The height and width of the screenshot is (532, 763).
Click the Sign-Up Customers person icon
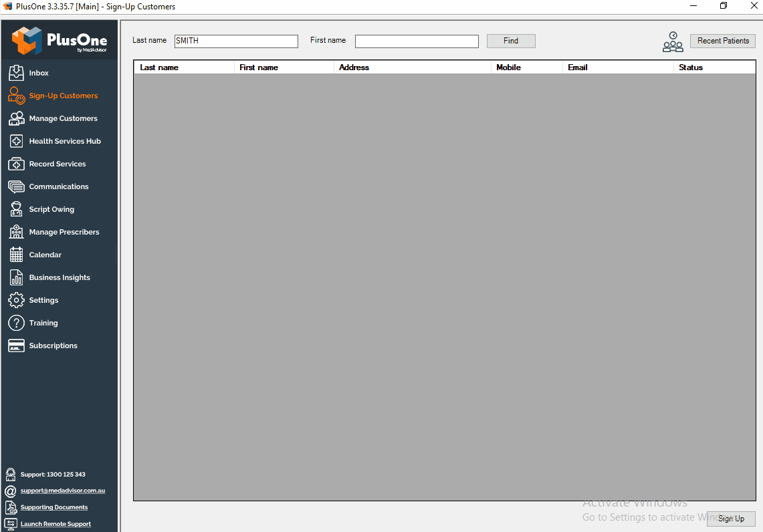[16, 96]
